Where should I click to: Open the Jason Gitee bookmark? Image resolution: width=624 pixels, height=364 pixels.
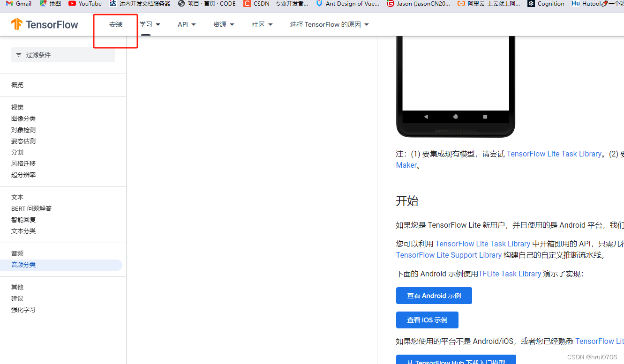pyautogui.click(x=418, y=4)
